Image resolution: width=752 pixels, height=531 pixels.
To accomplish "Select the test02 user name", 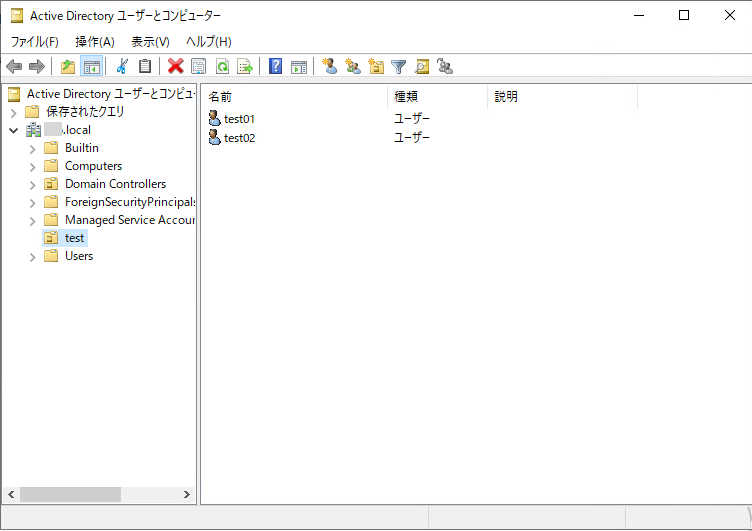I will click(240, 138).
